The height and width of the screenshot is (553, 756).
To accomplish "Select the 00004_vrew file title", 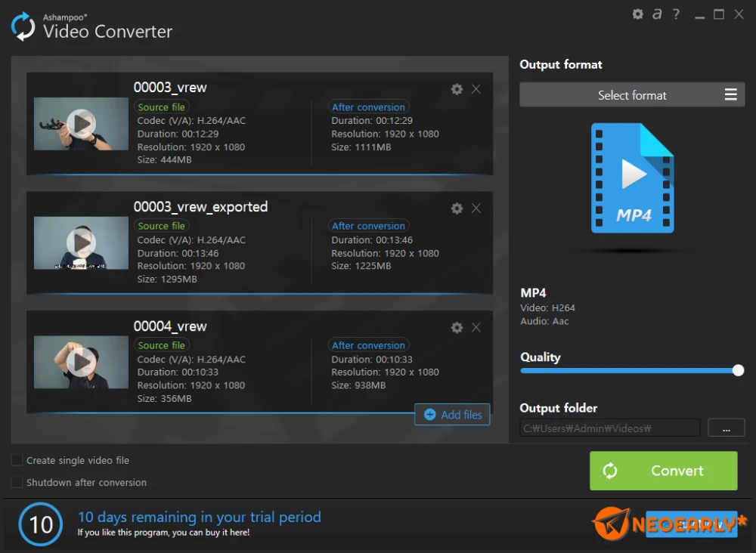I will 169,326.
